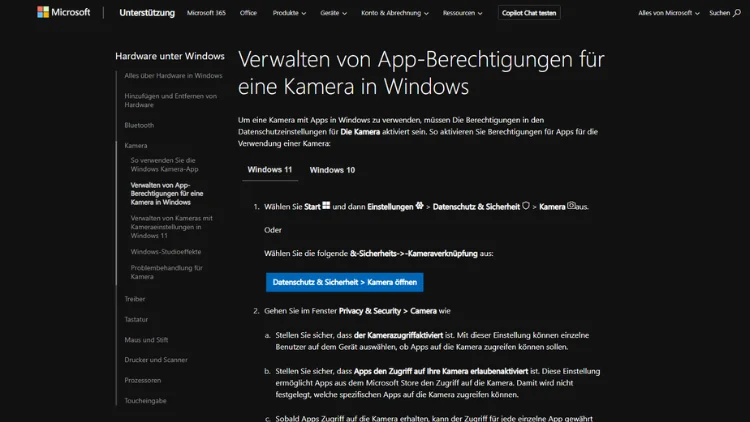Click the camera icon next to Kamera
This screenshot has width=750, height=422.
click(571, 206)
